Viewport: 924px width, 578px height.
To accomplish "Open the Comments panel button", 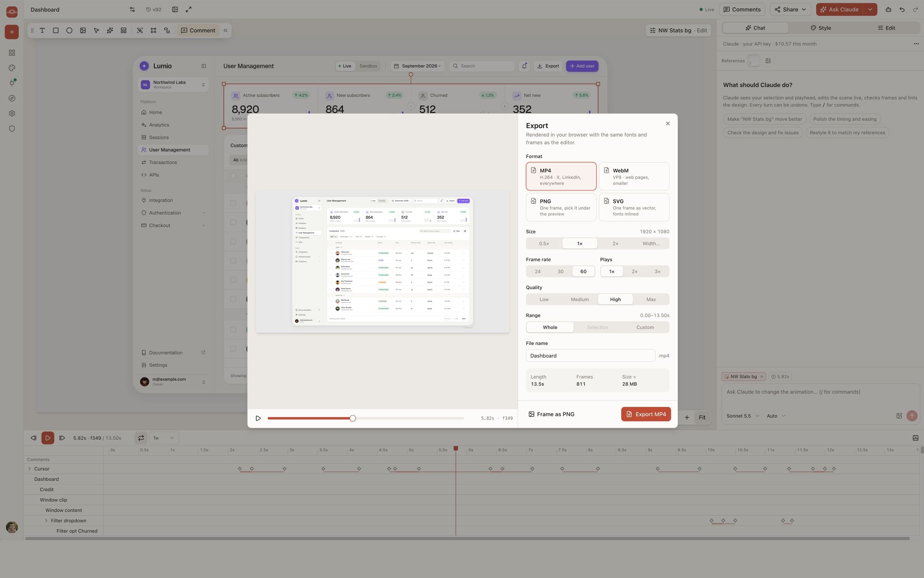I will (x=742, y=10).
